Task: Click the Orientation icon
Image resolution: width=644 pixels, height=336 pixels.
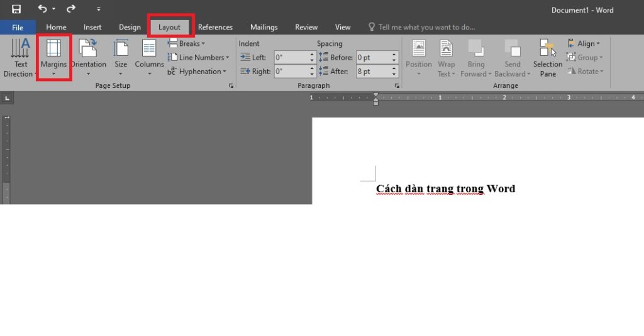Action: [88, 49]
